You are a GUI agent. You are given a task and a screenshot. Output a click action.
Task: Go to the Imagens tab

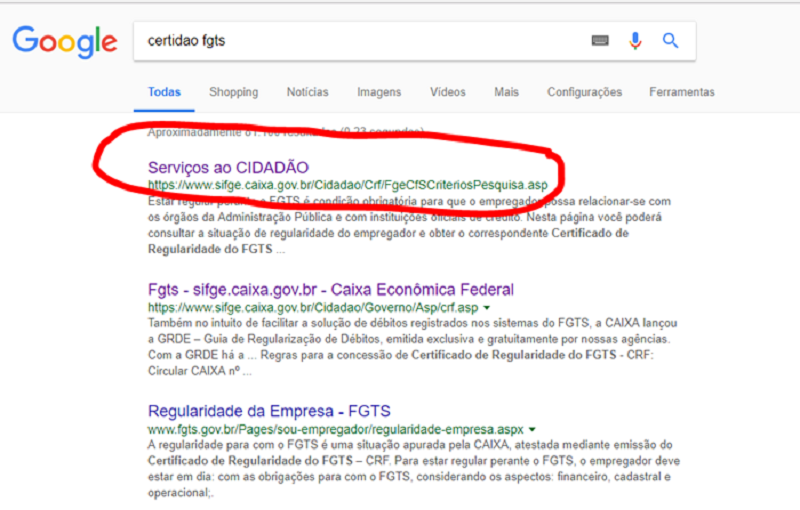point(379,92)
